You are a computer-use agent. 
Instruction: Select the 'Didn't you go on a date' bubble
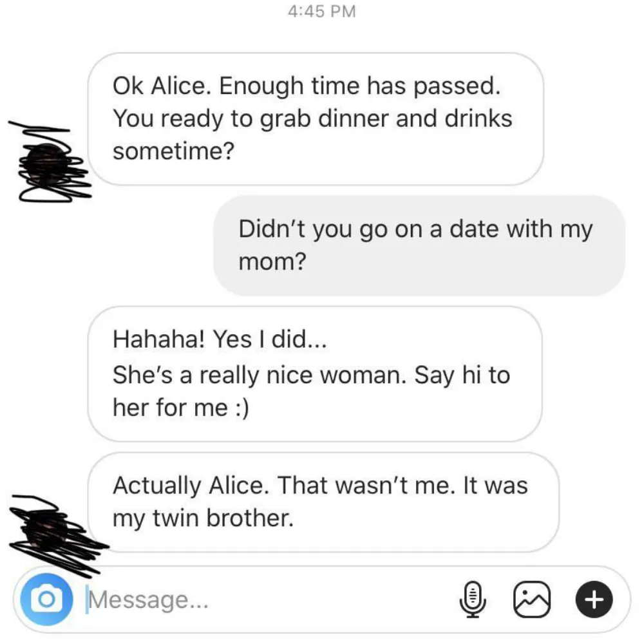419,245
